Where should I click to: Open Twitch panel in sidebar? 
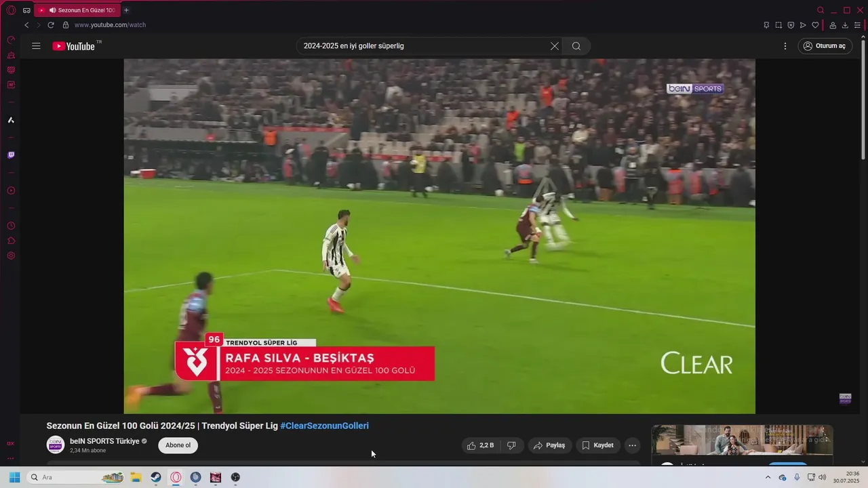coord(11,155)
